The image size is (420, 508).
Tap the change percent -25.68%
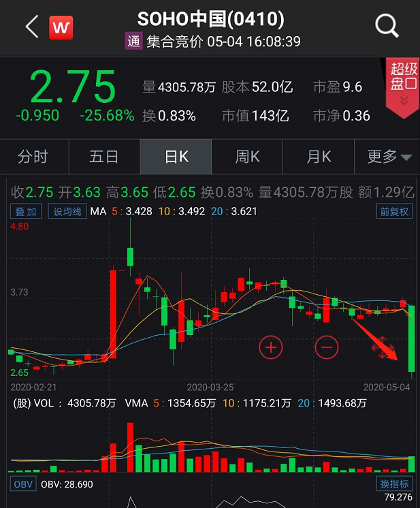[107, 116]
